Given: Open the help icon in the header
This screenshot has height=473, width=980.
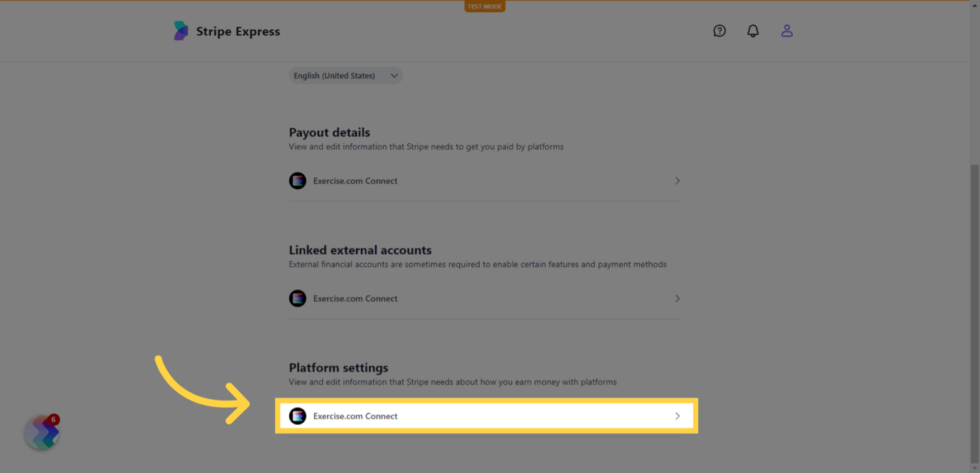Looking at the screenshot, I should (x=719, y=31).
